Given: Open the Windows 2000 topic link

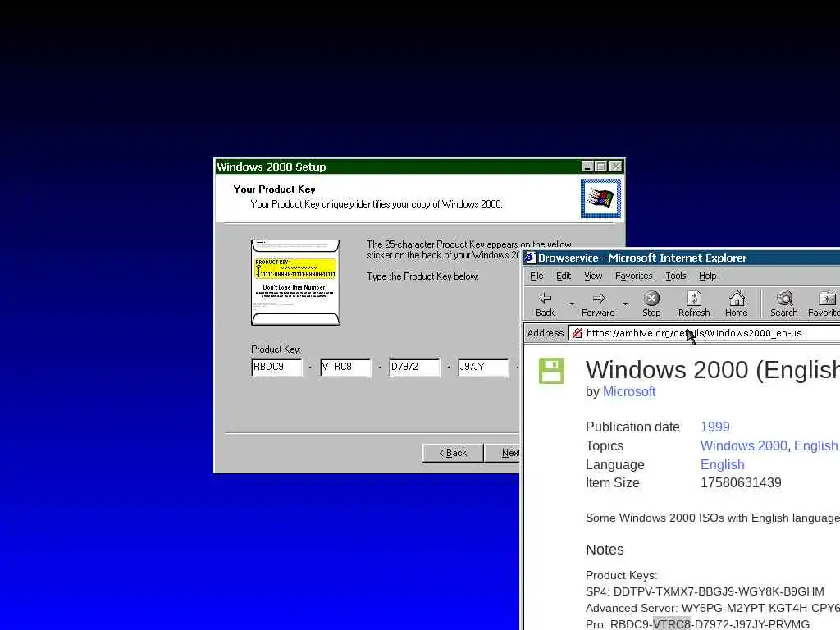Looking at the screenshot, I should [743, 445].
